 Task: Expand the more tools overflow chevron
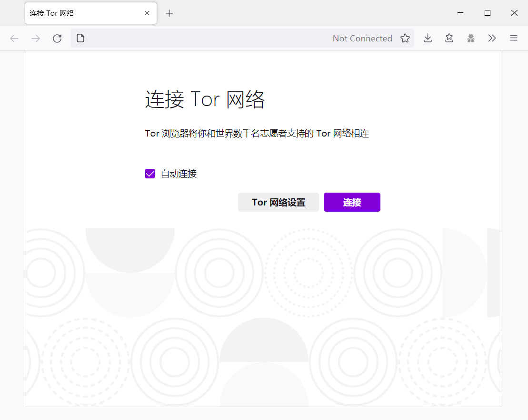(492, 38)
